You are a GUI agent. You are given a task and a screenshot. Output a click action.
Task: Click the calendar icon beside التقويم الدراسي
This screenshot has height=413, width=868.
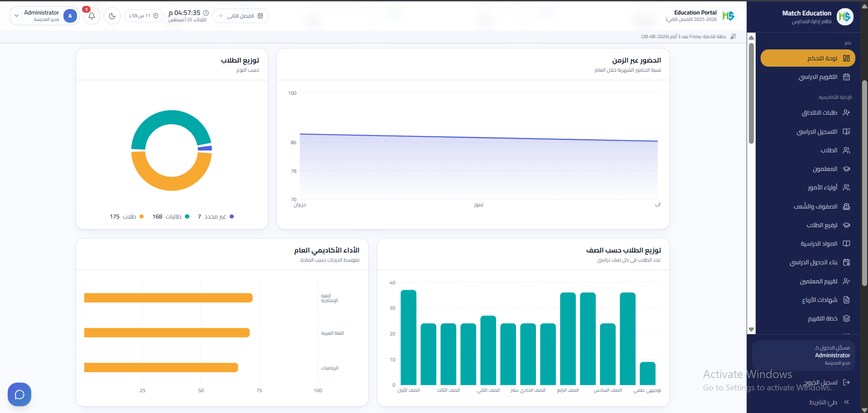(846, 77)
